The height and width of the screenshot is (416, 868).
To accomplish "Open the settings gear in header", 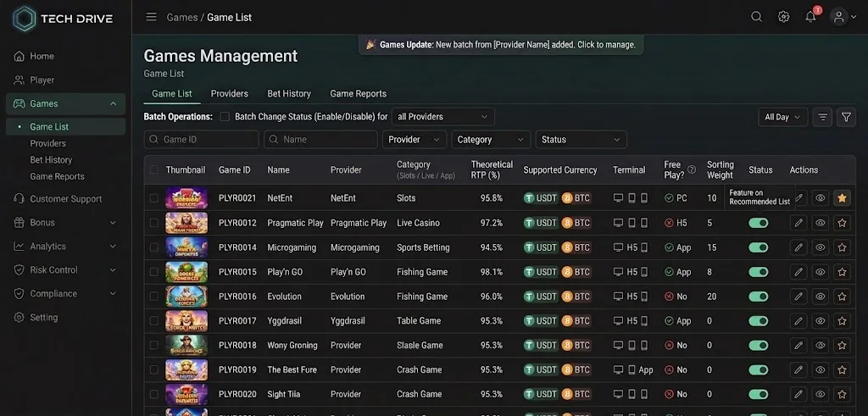I will click(x=783, y=17).
